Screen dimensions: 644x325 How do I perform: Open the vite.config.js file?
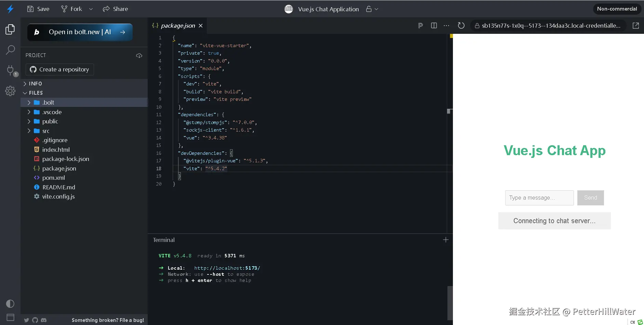84,197
